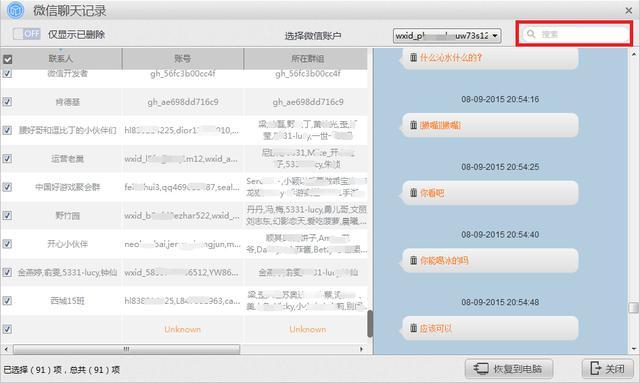
Task: Click trash icon on 08-09-2015 20:54:48 message
Action: click(413, 328)
